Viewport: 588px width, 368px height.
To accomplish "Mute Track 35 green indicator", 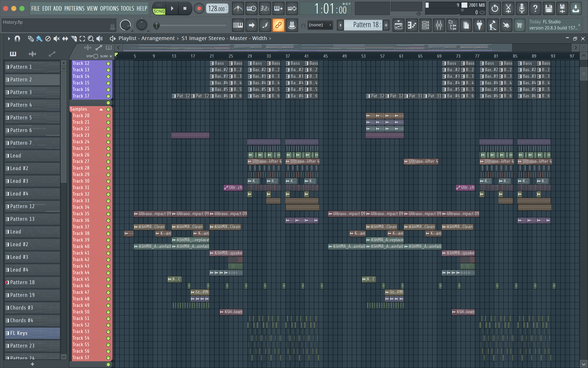I will coord(108,214).
